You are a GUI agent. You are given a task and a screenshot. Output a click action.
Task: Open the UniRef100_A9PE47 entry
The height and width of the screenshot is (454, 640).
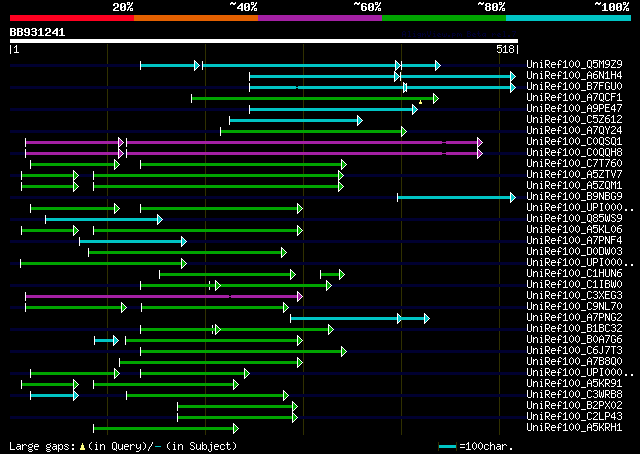coord(574,108)
